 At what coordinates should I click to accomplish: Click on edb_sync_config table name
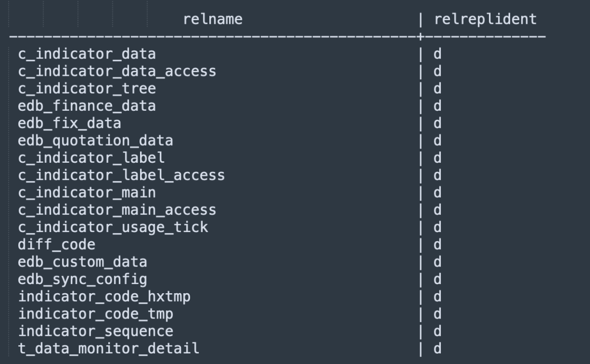[82, 279]
